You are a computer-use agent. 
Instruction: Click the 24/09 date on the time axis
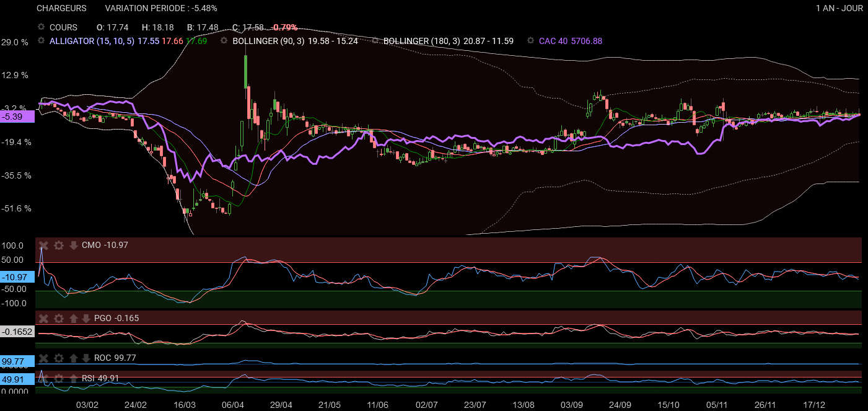pyautogui.click(x=620, y=405)
